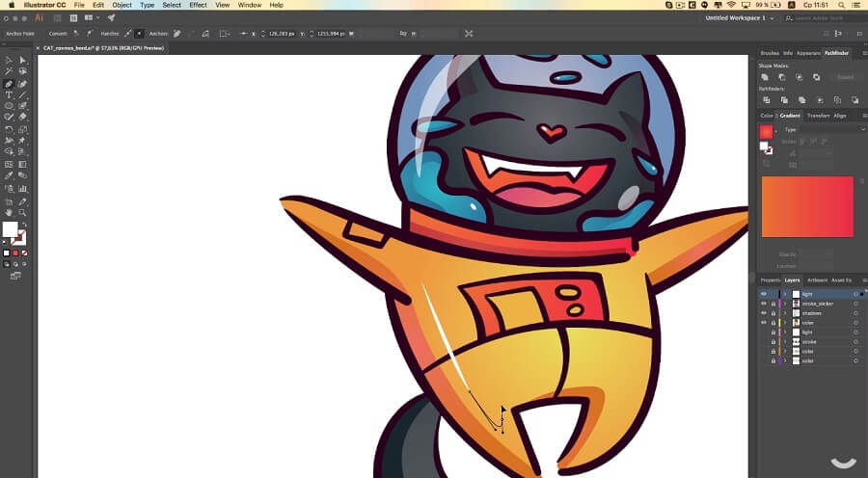This screenshot has height=478, width=868.
Task: Select the Pen tool
Action: click(x=9, y=84)
